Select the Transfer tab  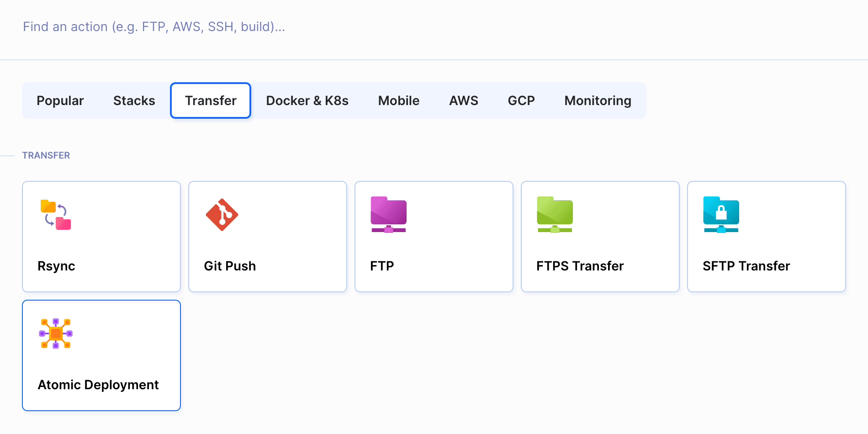click(x=211, y=101)
